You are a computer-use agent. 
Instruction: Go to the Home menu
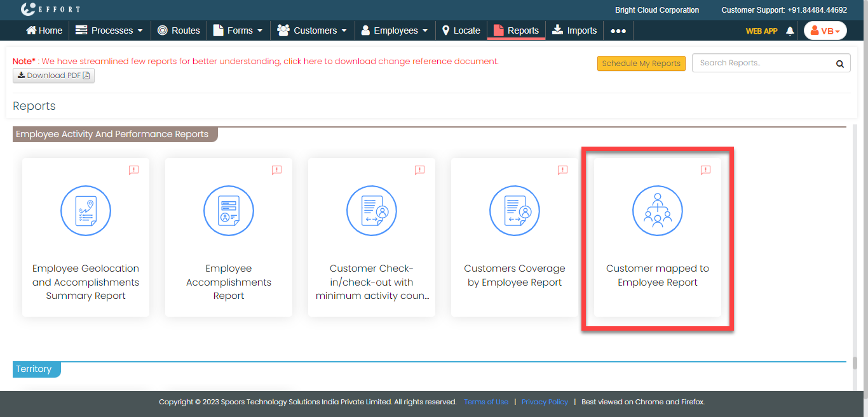(x=44, y=30)
